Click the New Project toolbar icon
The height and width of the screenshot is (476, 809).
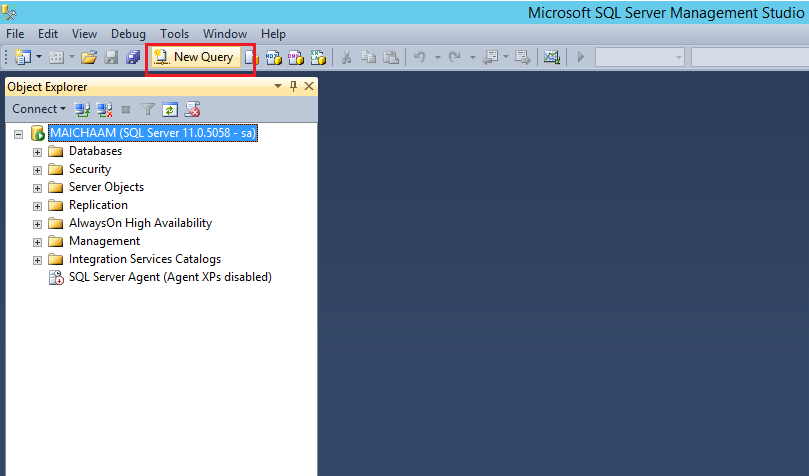[x=22, y=57]
